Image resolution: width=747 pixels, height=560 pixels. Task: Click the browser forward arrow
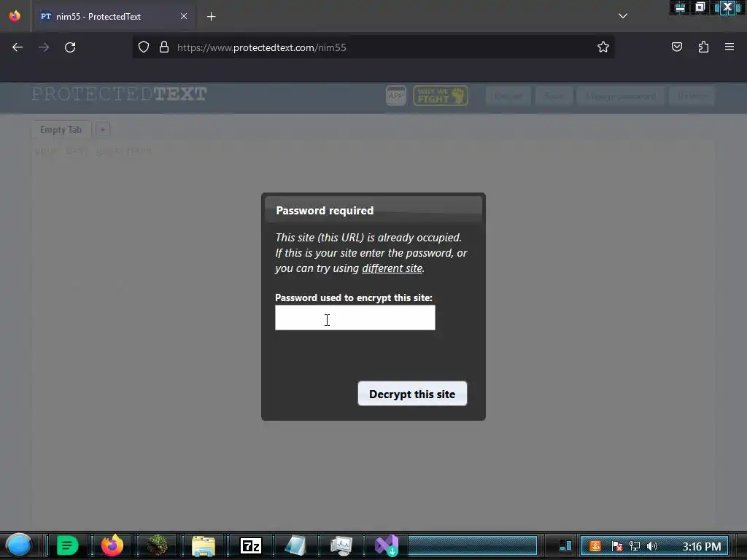click(44, 47)
